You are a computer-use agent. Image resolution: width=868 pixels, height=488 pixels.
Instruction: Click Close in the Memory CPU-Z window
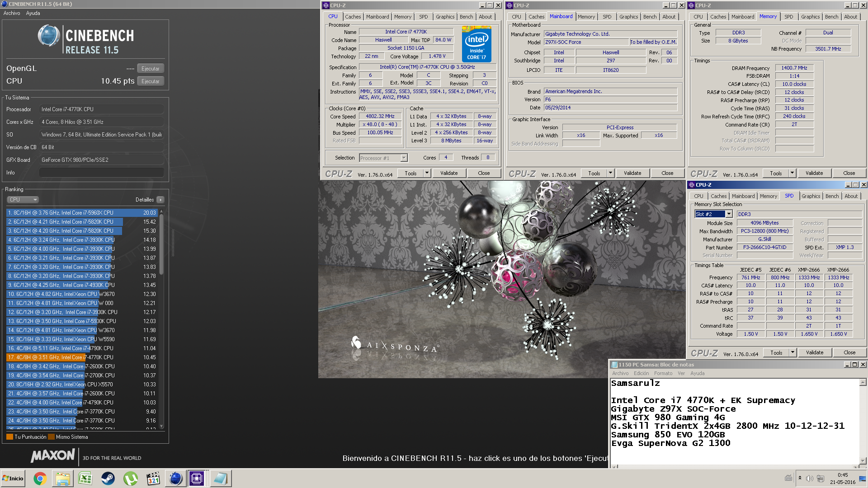(849, 173)
